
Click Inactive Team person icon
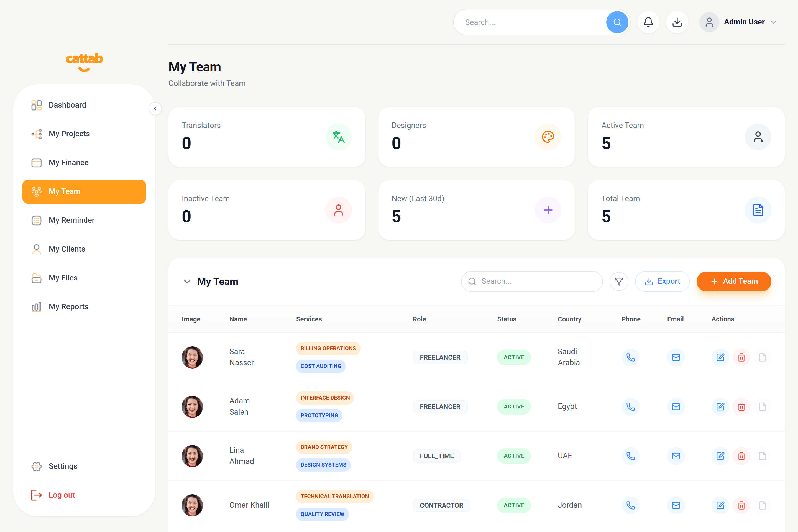click(x=338, y=210)
